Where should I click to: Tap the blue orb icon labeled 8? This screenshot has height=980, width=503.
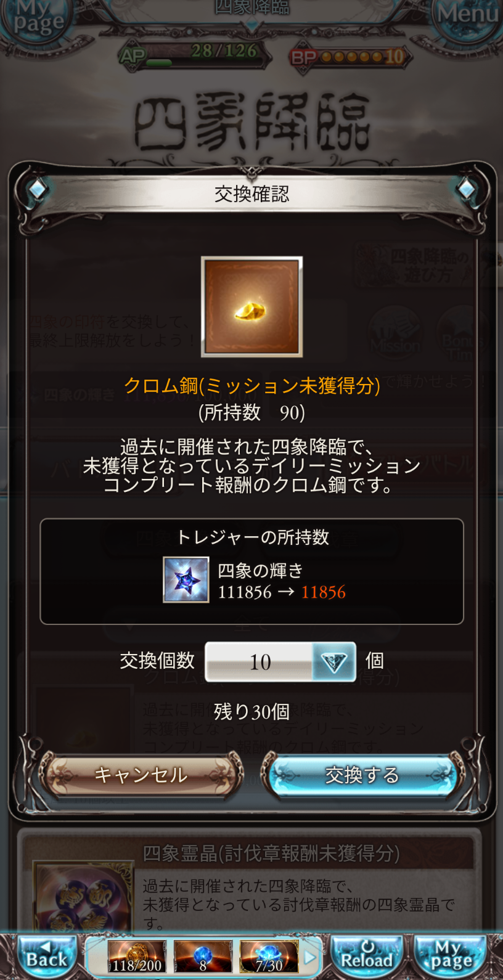[203, 957]
